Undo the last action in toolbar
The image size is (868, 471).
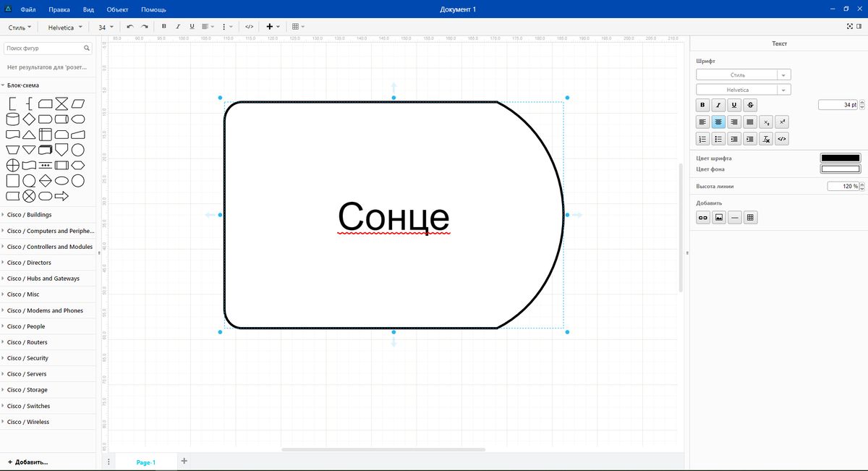click(x=130, y=27)
